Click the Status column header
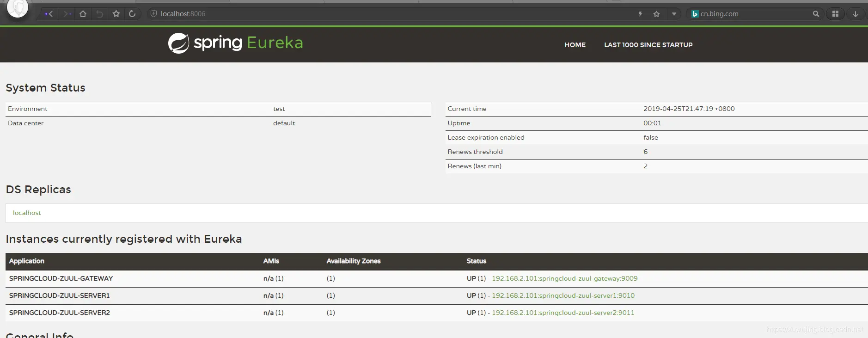 pyautogui.click(x=476, y=261)
